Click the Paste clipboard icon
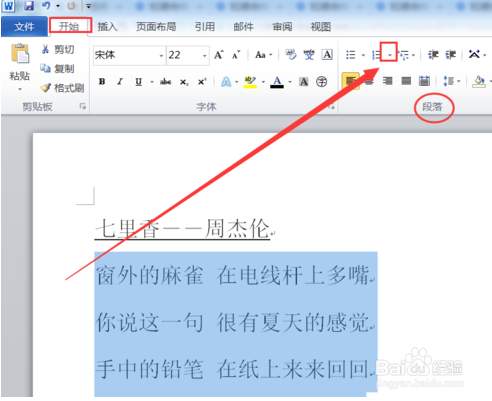Screen dimensions: 492x401 coord(20,53)
